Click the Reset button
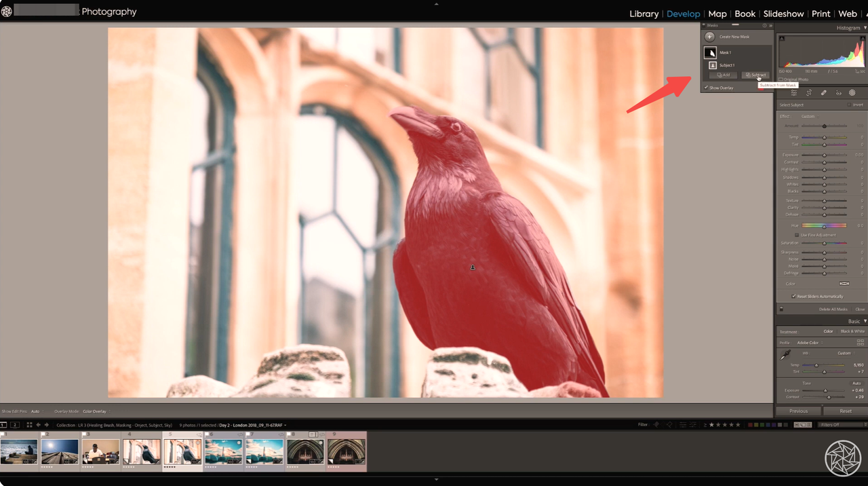The image size is (868, 486). click(846, 411)
